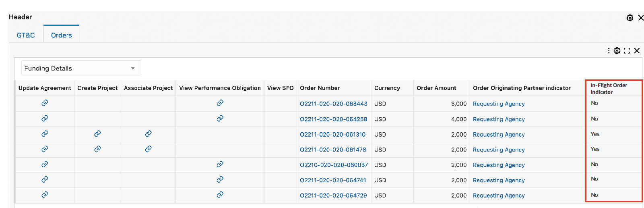Close the Orders table view

637,51
